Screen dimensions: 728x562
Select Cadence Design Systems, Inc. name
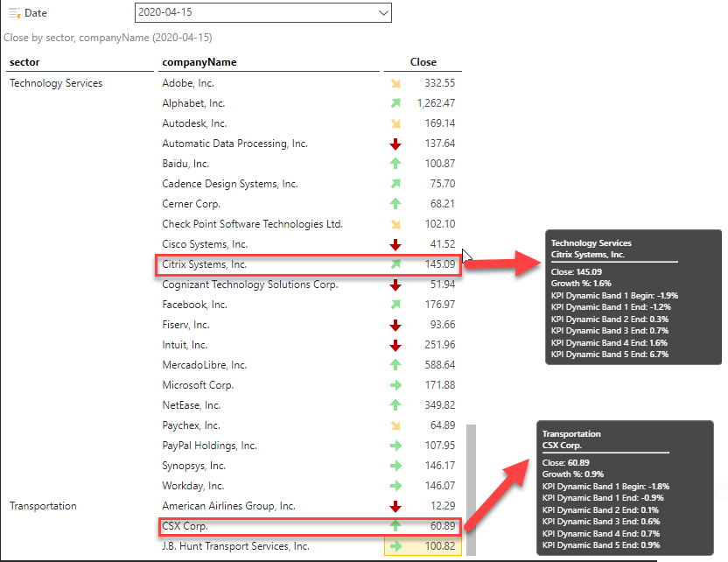pyautogui.click(x=230, y=184)
